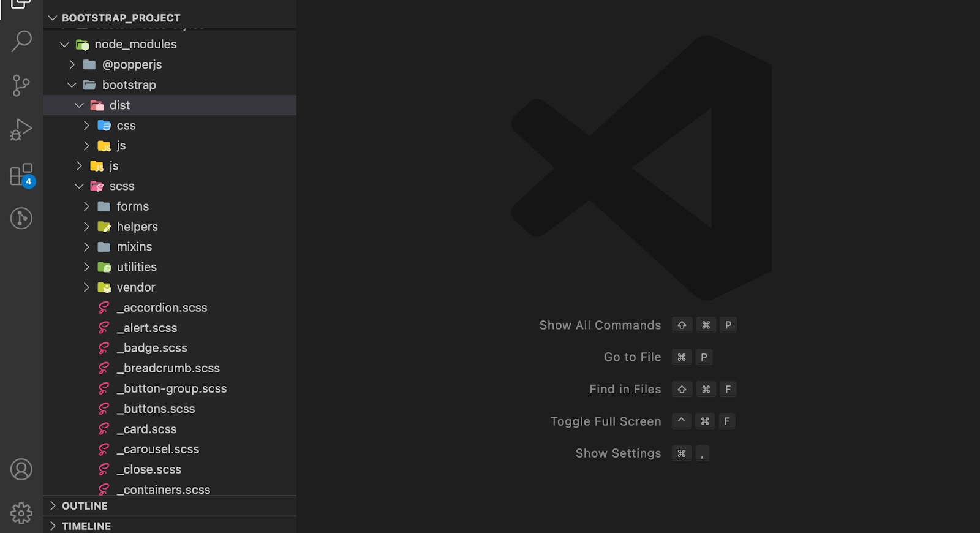Click the blue css folder icon
The height and width of the screenshot is (533, 980).
click(x=104, y=125)
